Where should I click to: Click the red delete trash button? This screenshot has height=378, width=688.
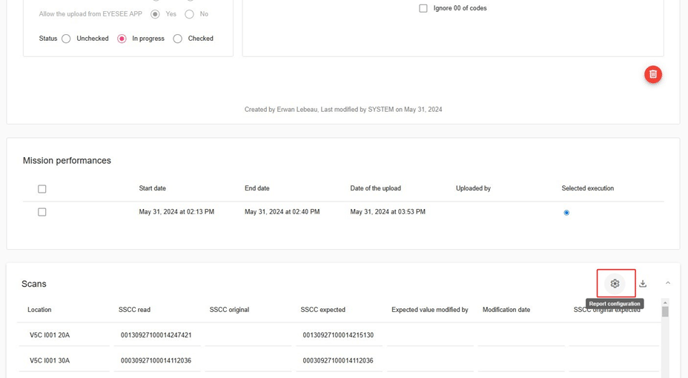pyautogui.click(x=653, y=74)
